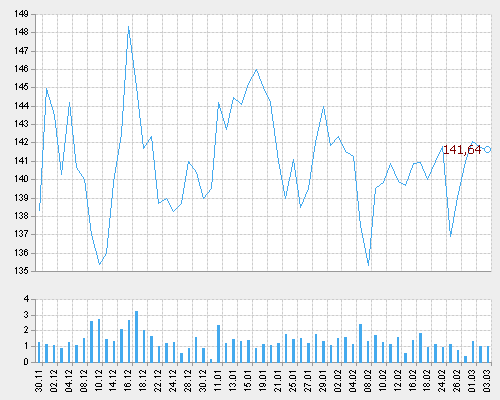
Task: Click the 141 price axis label
Action: click(21, 161)
